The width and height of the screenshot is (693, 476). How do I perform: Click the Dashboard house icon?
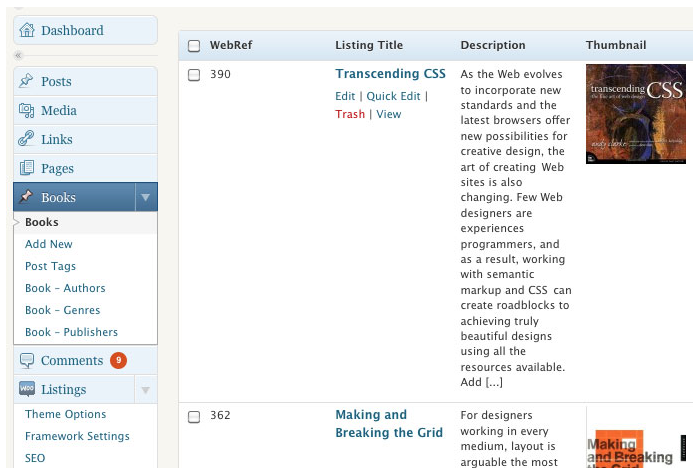point(27,30)
